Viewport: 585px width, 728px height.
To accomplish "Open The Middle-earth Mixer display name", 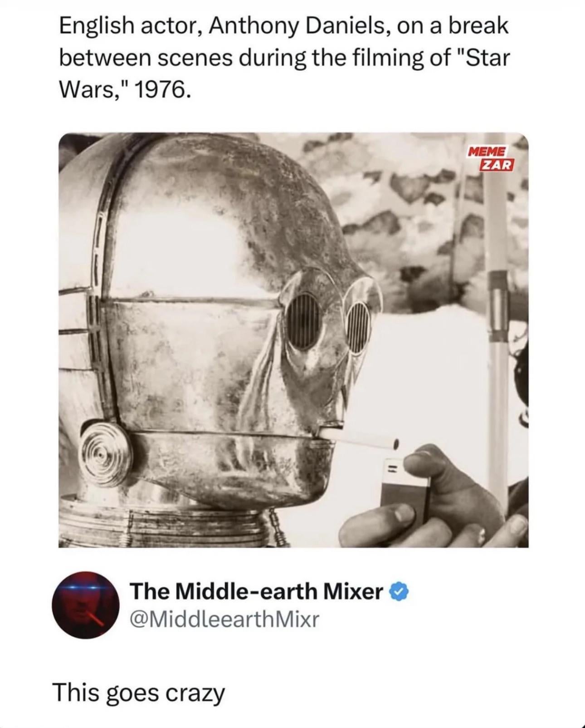I will pyautogui.click(x=257, y=592).
